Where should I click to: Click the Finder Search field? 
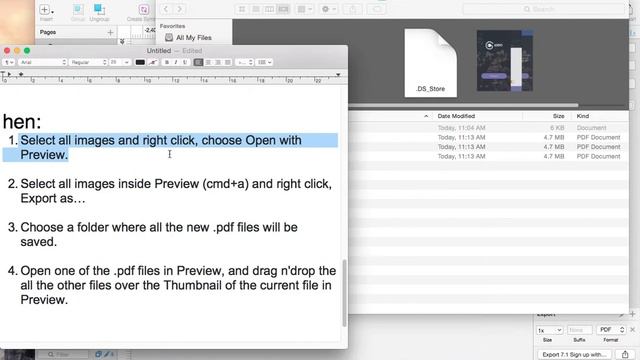click(544, 9)
